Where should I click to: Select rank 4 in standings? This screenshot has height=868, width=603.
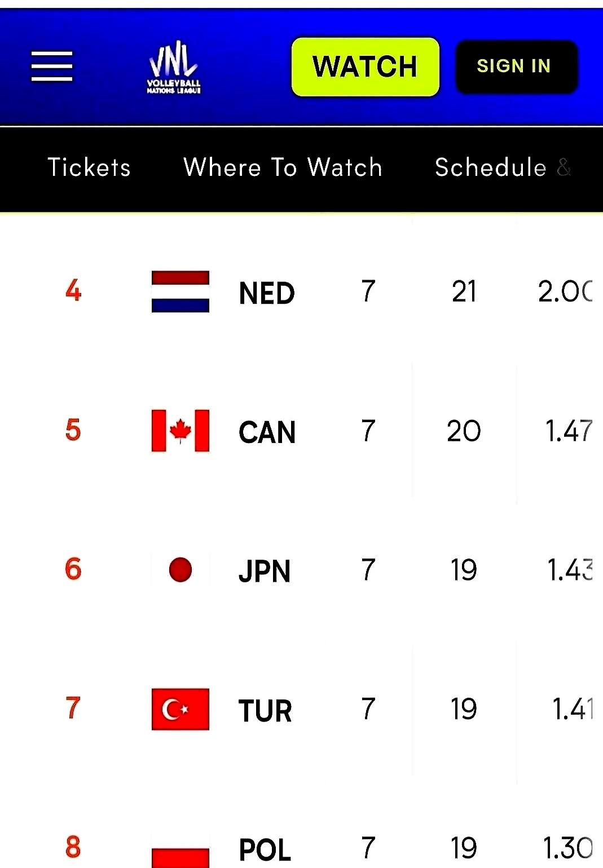(73, 291)
